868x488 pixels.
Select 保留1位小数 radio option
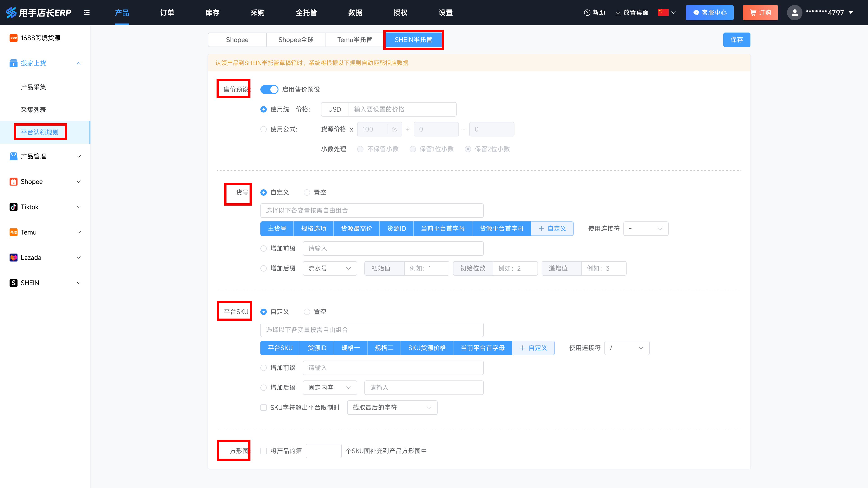[x=413, y=149]
